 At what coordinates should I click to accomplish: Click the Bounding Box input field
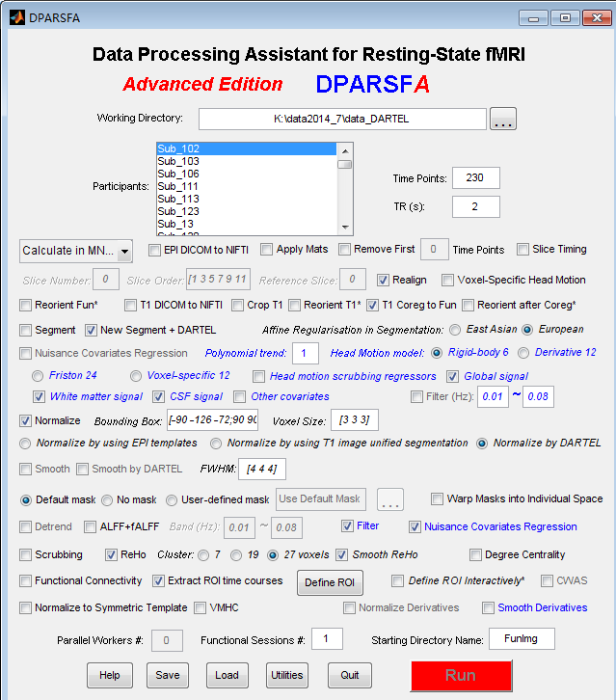(212, 420)
